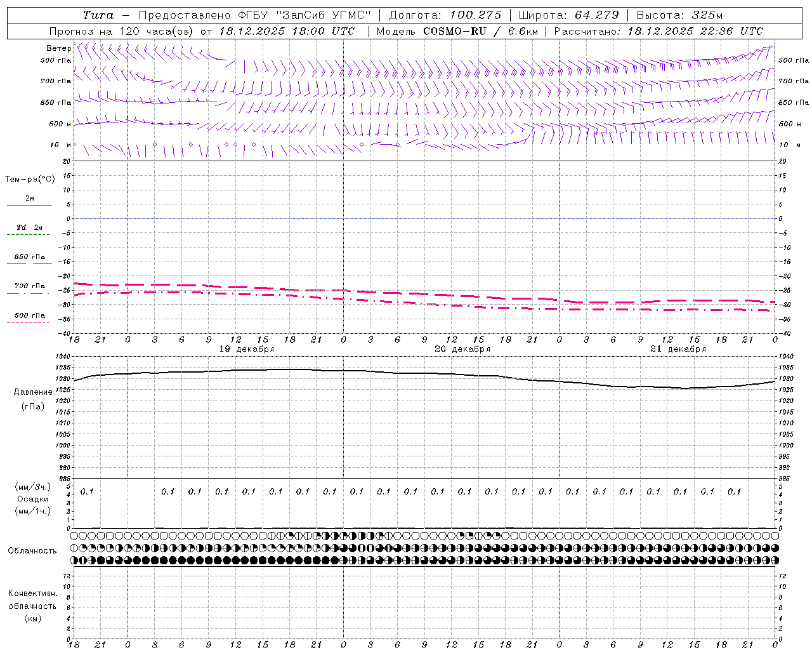Click the "21 декабря" date label

(x=678, y=349)
